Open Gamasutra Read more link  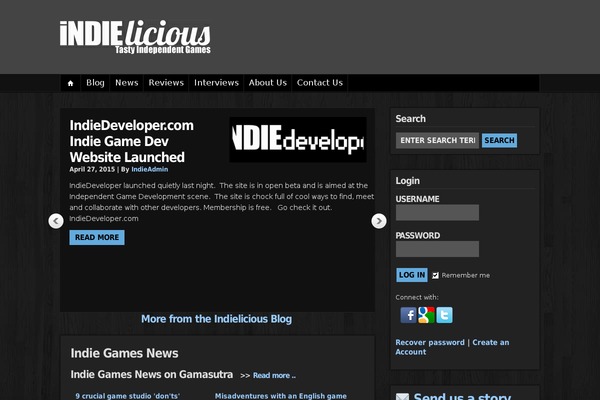pos(274,376)
